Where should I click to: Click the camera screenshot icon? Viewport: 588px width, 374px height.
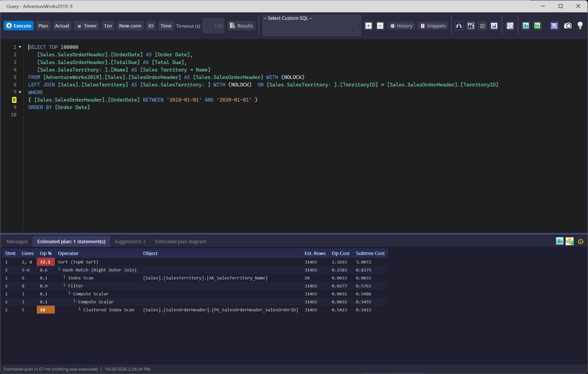pos(568,26)
